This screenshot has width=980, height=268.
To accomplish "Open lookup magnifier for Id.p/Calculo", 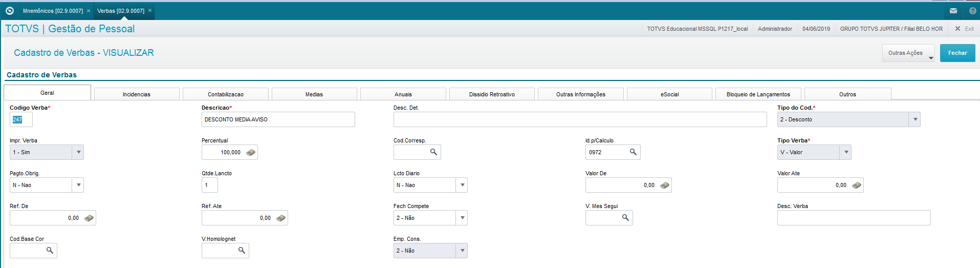I will tap(633, 152).
